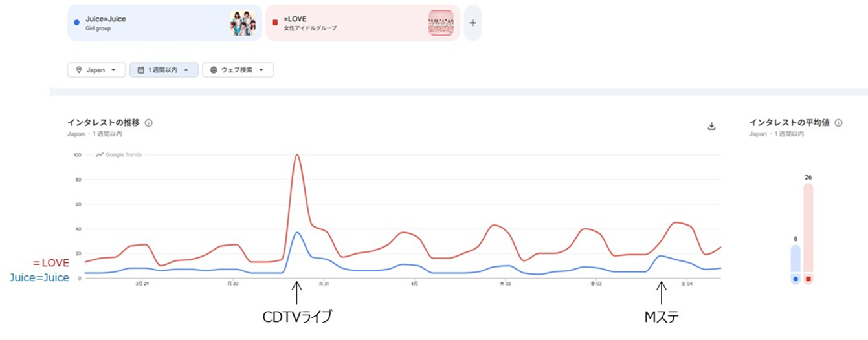Open info icon beside インタレストの平均値
The width and height of the screenshot is (868, 340).
coord(839,123)
